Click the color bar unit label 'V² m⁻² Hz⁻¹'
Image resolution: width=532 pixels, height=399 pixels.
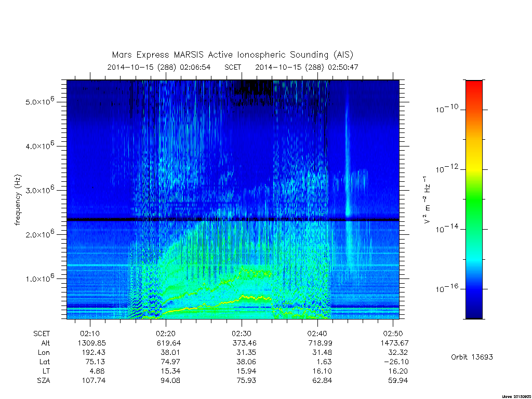427,200
